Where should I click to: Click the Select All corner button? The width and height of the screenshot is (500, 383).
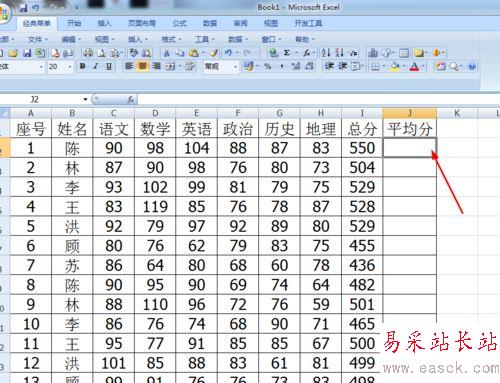pos(5,113)
